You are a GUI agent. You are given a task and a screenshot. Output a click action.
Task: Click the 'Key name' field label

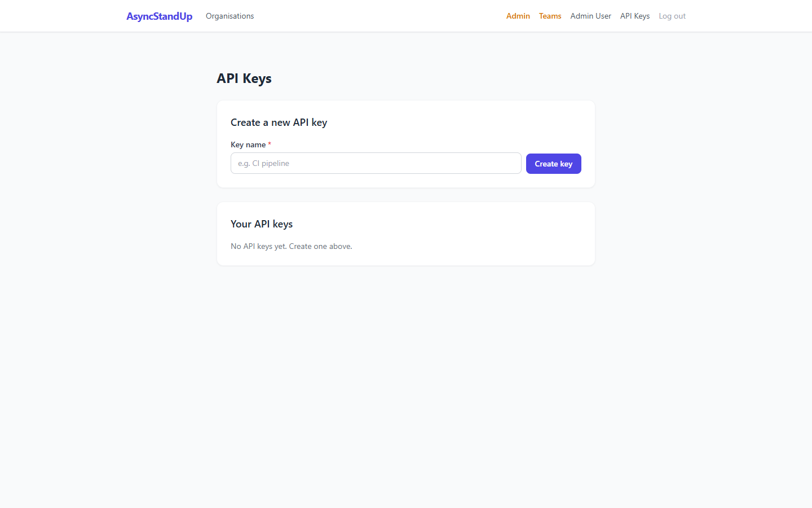pyautogui.click(x=251, y=144)
